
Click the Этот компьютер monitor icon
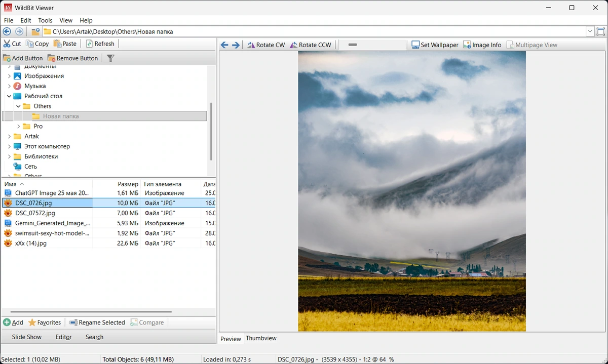(18, 146)
